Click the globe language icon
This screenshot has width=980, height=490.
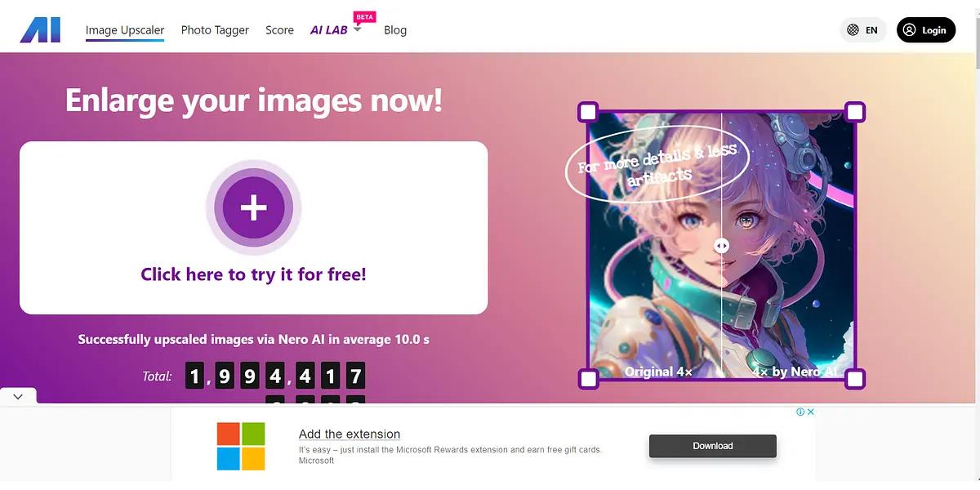tap(853, 30)
